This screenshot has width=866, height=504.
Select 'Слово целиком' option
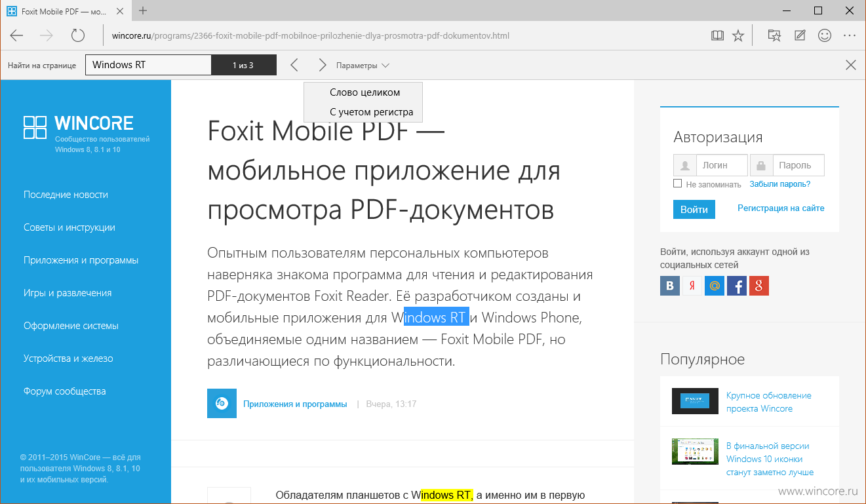point(364,92)
